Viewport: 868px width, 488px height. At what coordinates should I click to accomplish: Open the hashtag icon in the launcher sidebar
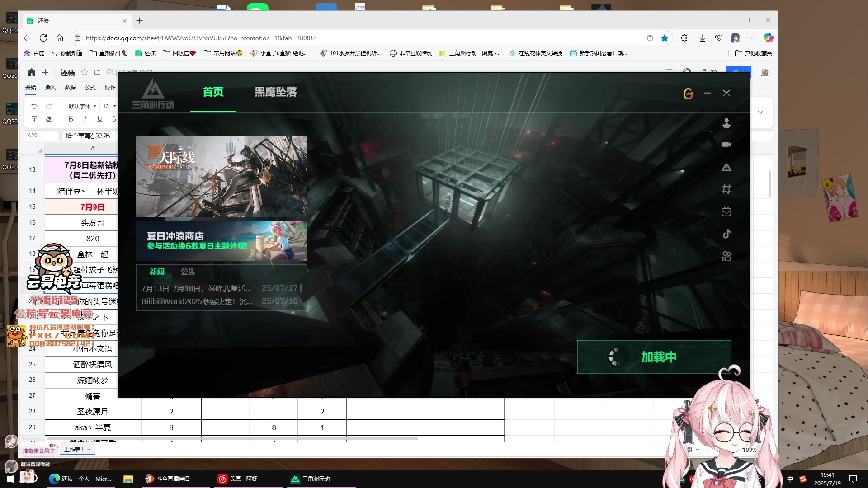726,189
